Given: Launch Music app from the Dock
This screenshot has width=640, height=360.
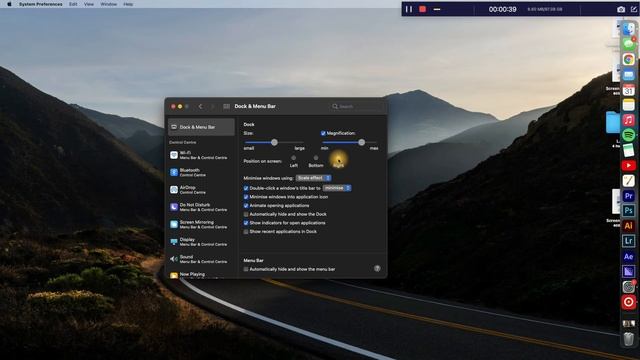Looking at the screenshot, I should point(629,120).
